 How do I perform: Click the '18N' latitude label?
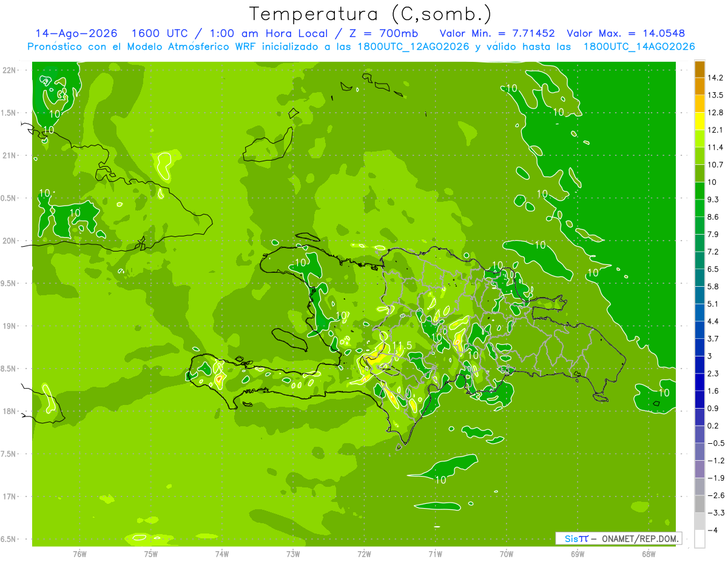click(9, 412)
